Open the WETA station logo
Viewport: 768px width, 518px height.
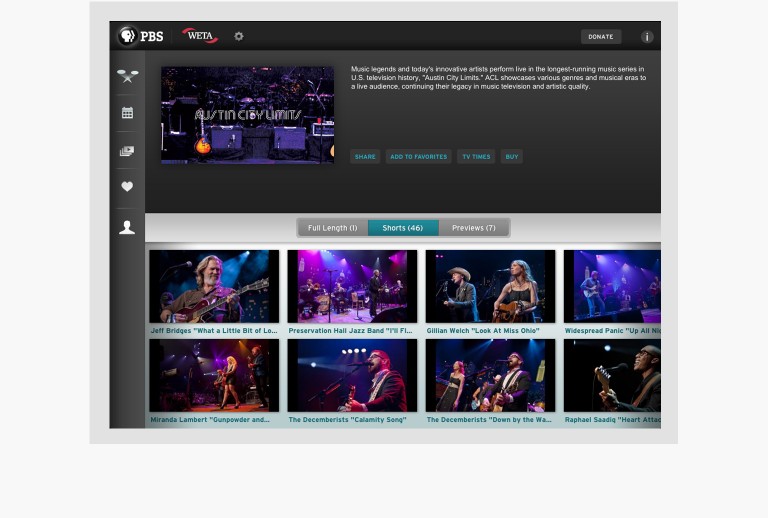point(200,36)
